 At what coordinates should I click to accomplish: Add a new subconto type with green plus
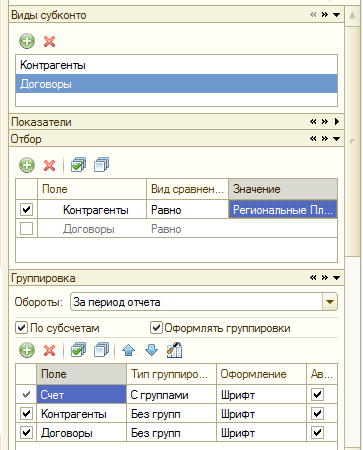27,41
